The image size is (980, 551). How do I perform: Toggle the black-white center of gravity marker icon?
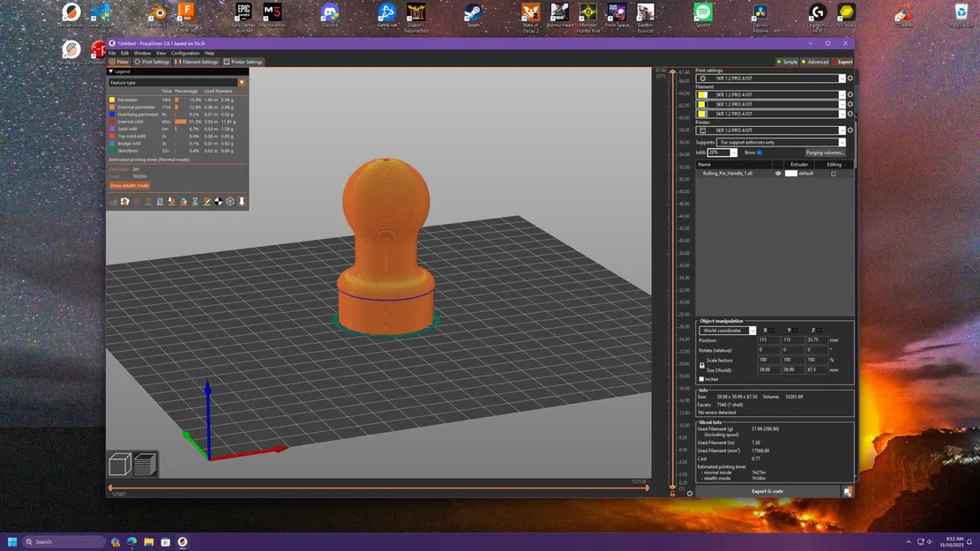point(218,202)
